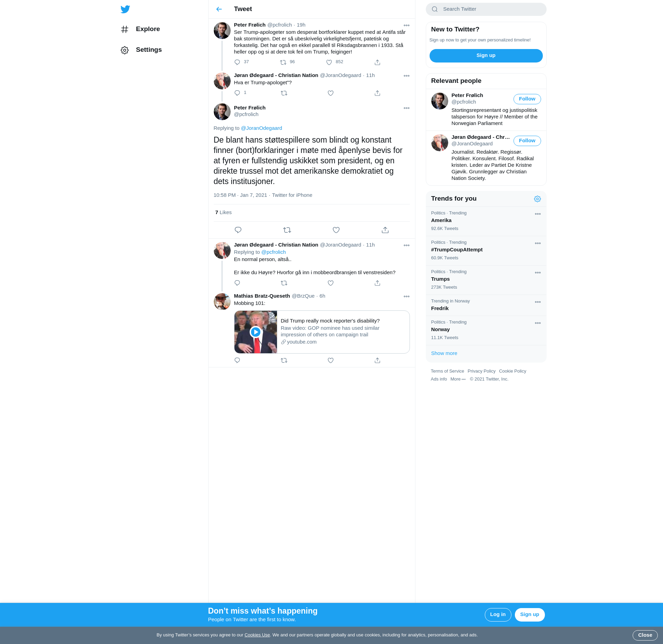Open the Cookies Use link
663x644 pixels.
point(257,635)
